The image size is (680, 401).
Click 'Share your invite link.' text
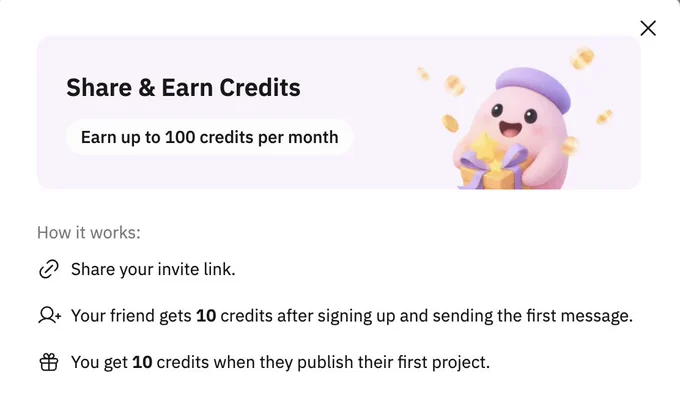pos(153,269)
